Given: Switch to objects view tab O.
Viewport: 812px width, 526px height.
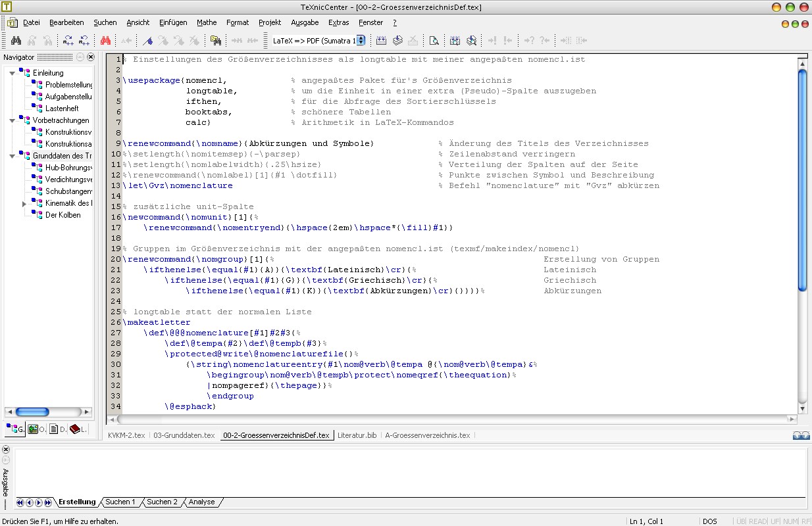Looking at the screenshot, I should 37,429.
